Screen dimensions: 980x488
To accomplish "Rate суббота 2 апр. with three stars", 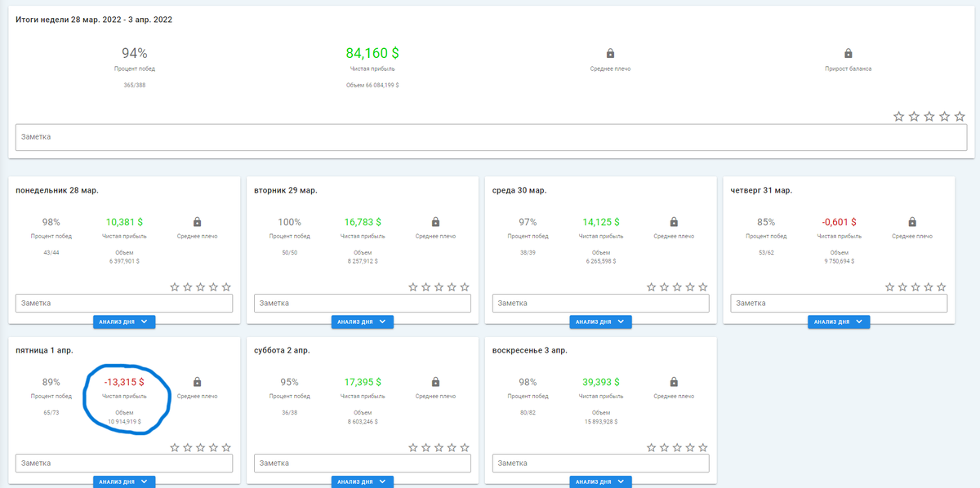I will click(x=439, y=447).
